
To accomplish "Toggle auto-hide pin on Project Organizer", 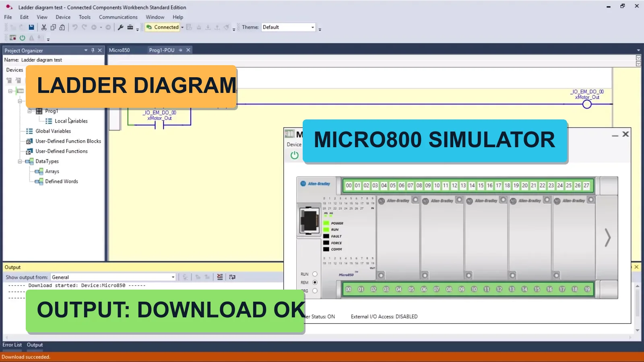I will point(93,50).
